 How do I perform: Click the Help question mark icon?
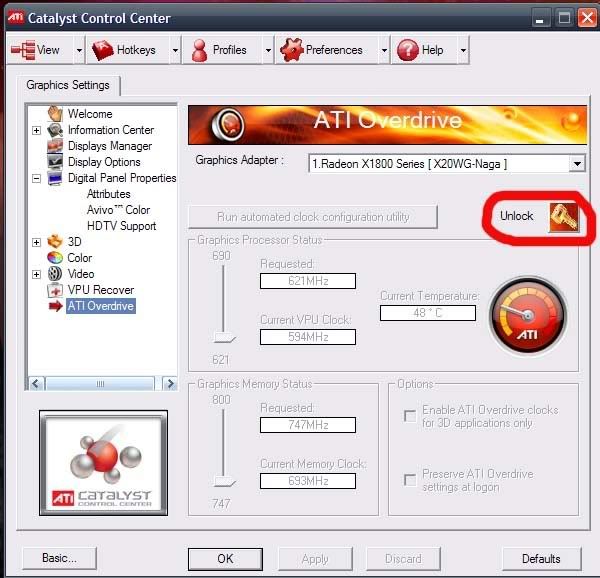[x=408, y=50]
